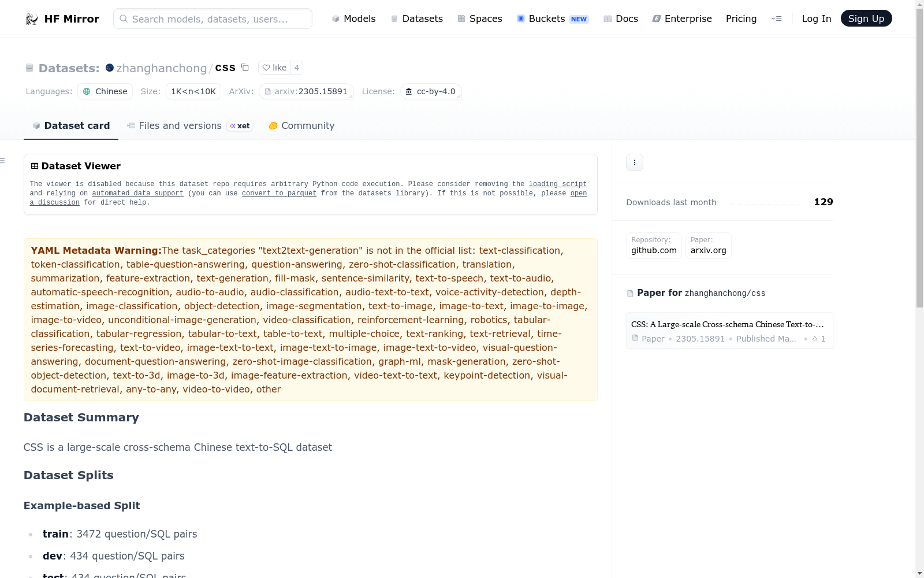Click the page vertical scrollbar thumb
Image resolution: width=924 pixels, height=578 pixels.
[x=919, y=158]
